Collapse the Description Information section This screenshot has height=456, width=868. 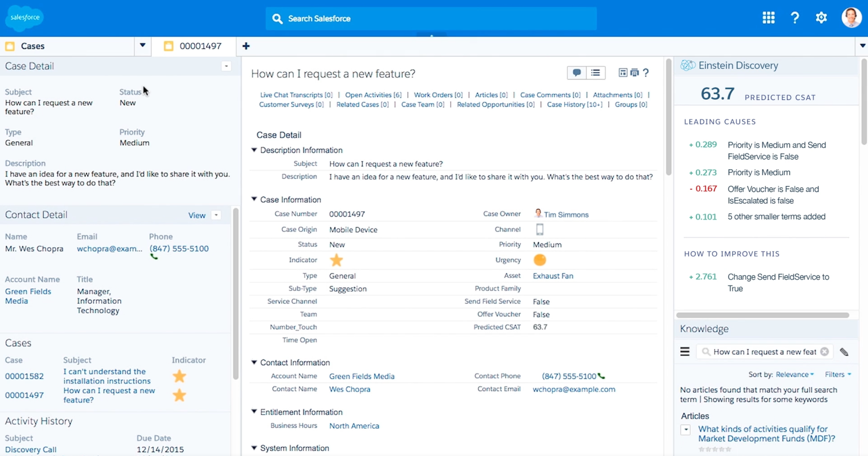(x=254, y=150)
